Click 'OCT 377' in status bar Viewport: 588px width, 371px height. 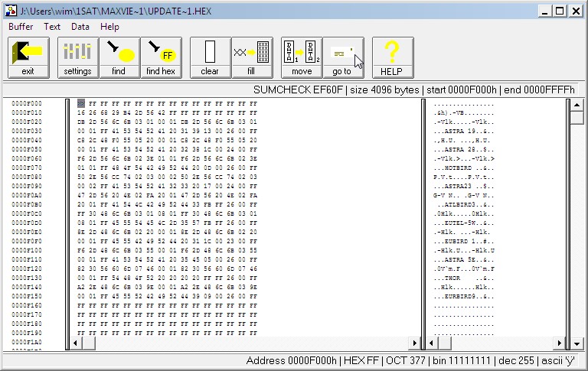pyautogui.click(x=406, y=360)
